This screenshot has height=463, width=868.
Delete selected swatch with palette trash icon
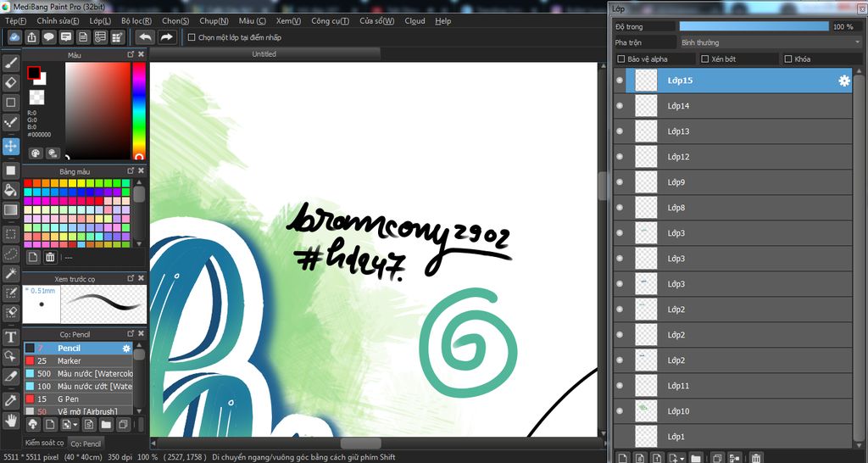point(50,257)
